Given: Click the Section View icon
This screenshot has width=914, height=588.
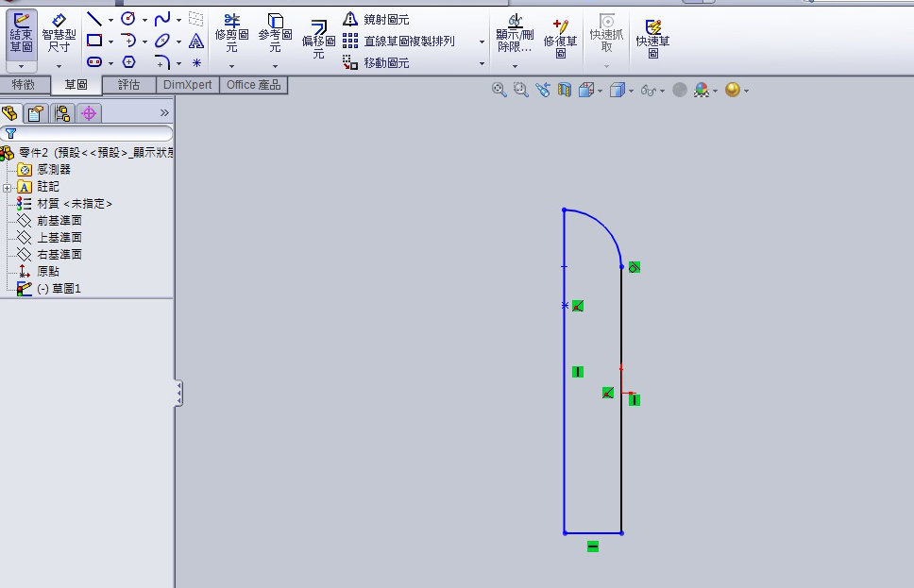Looking at the screenshot, I should point(565,90).
